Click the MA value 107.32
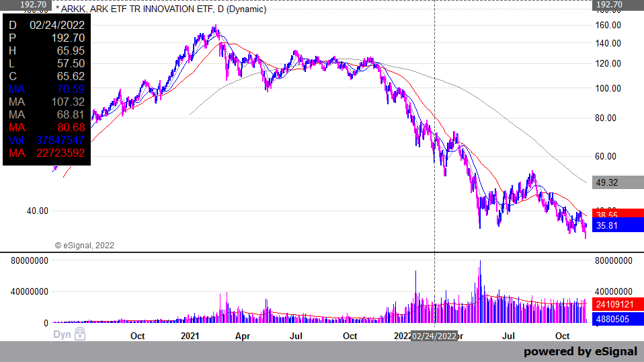Viewport: 644px width, 362px height. click(x=68, y=102)
